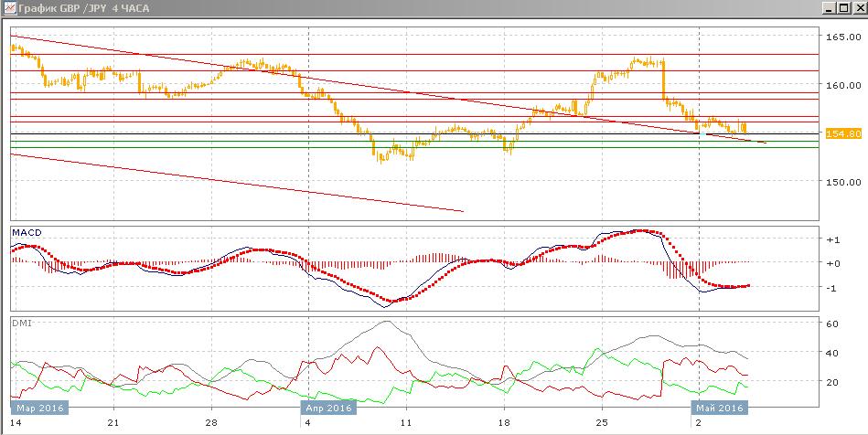The height and width of the screenshot is (435, 868).
Task: Click date 11 on the time axis
Action: click(406, 423)
